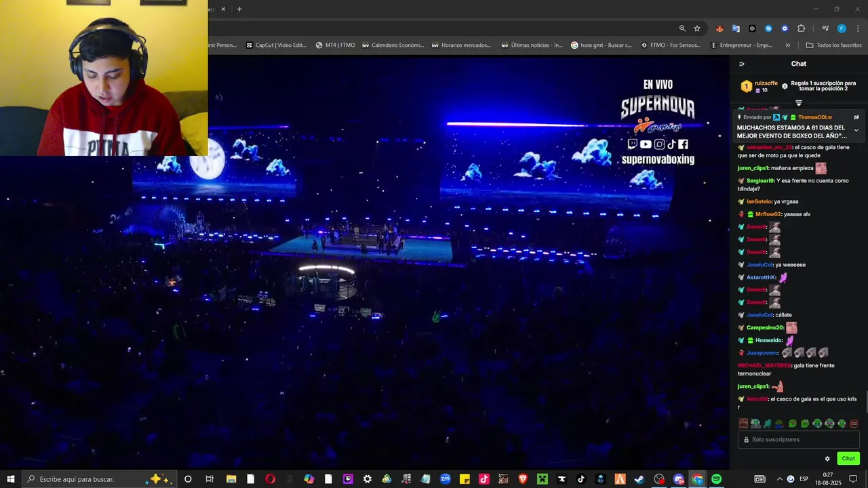Open Hoswaldo username in chat

769,340
